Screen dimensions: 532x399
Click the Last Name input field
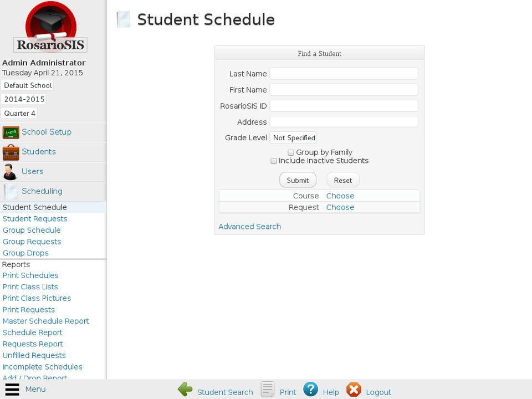pos(344,74)
